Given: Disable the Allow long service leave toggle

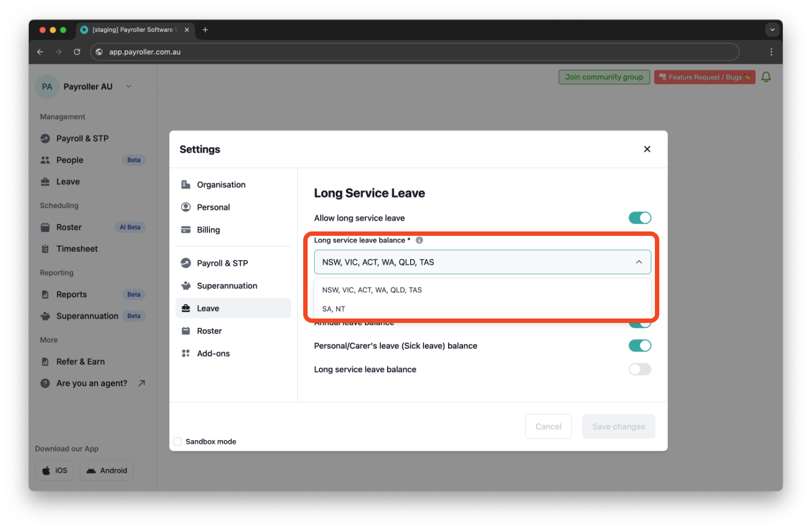Looking at the screenshot, I should [639, 218].
